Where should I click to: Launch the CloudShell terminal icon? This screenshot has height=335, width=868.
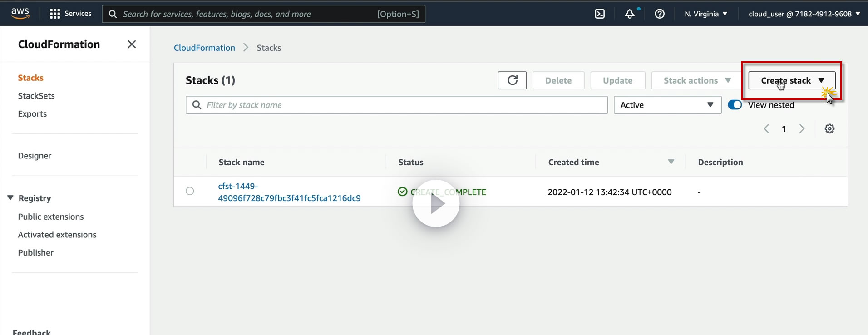tap(600, 14)
